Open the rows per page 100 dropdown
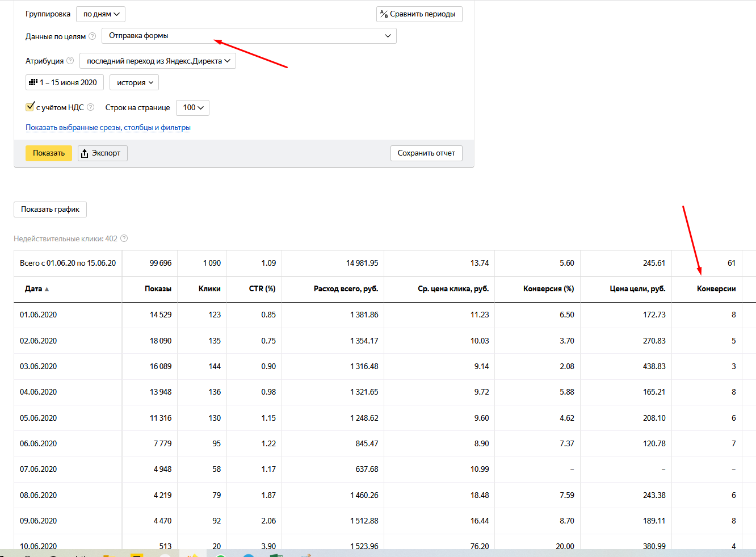Screen dimensions: 756x557 [x=192, y=107]
